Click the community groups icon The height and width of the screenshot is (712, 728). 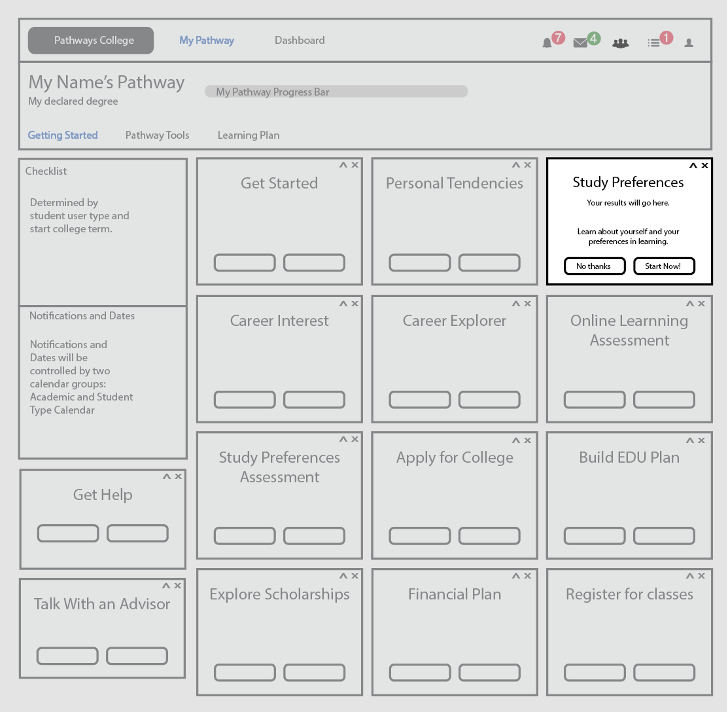coord(619,42)
